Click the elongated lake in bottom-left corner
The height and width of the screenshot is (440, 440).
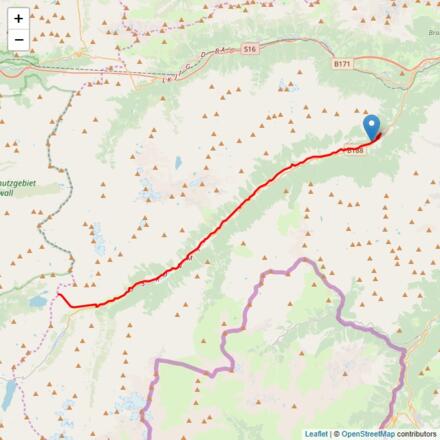click(8, 395)
